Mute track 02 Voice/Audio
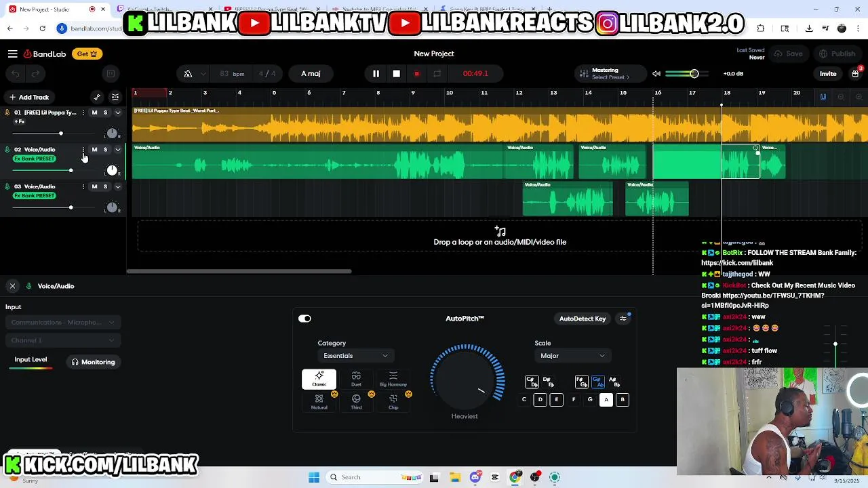This screenshot has width=868, height=488. pyautogui.click(x=94, y=149)
